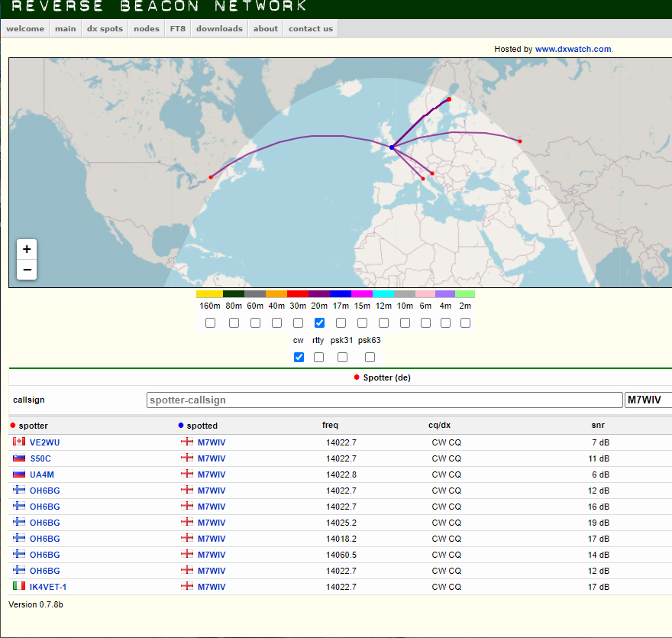Viewport: 672px width, 638px height.
Task: Click Italian flag beside IK4VET-1
Action: click(19, 586)
